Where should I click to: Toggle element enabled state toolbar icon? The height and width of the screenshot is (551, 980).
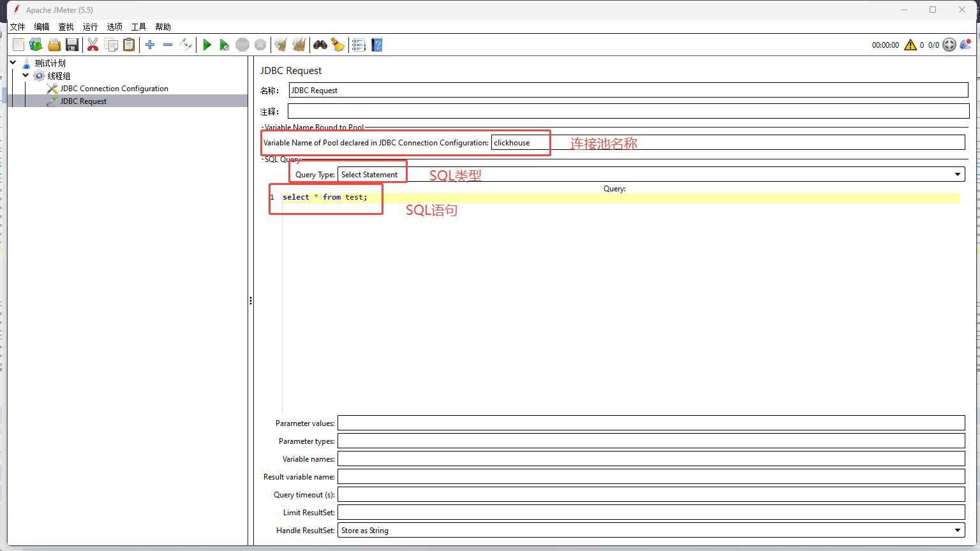(186, 45)
